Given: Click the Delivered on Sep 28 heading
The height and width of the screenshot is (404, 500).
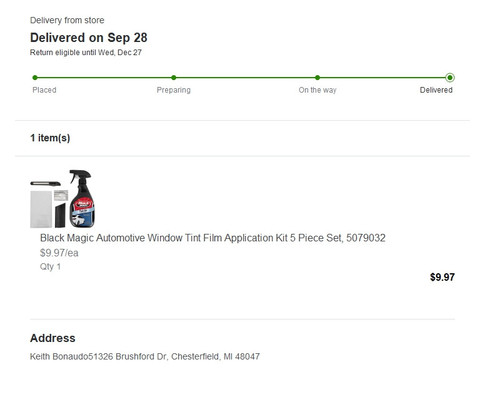Looking at the screenshot, I should [x=89, y=38].
